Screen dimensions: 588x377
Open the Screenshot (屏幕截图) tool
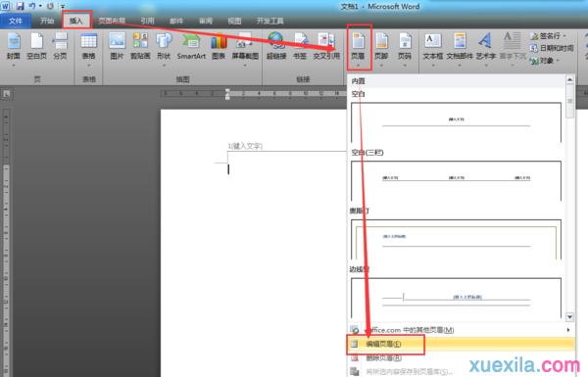[245, 50]
